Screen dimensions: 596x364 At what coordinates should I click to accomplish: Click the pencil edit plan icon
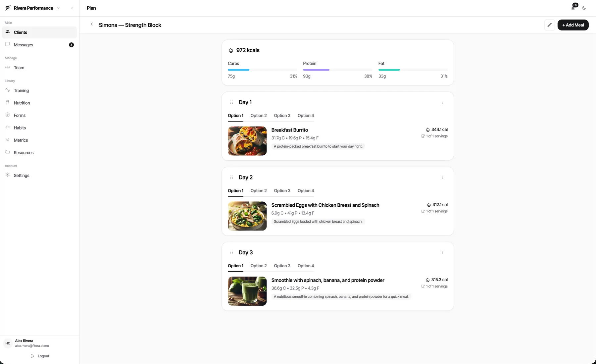pyautogui.click(x=549, y=25)
